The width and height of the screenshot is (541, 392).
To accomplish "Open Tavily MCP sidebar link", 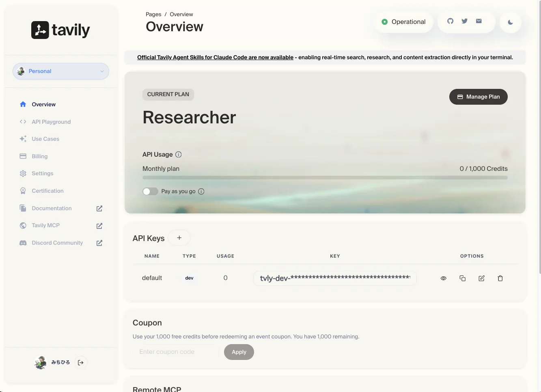I will [x=45, y=225].
